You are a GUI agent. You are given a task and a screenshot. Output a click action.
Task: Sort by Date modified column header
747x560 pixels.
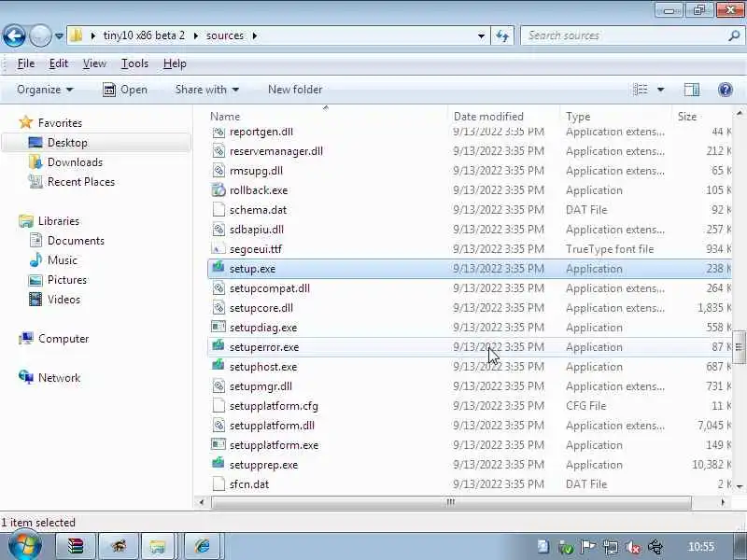click(x=488, y=116)
